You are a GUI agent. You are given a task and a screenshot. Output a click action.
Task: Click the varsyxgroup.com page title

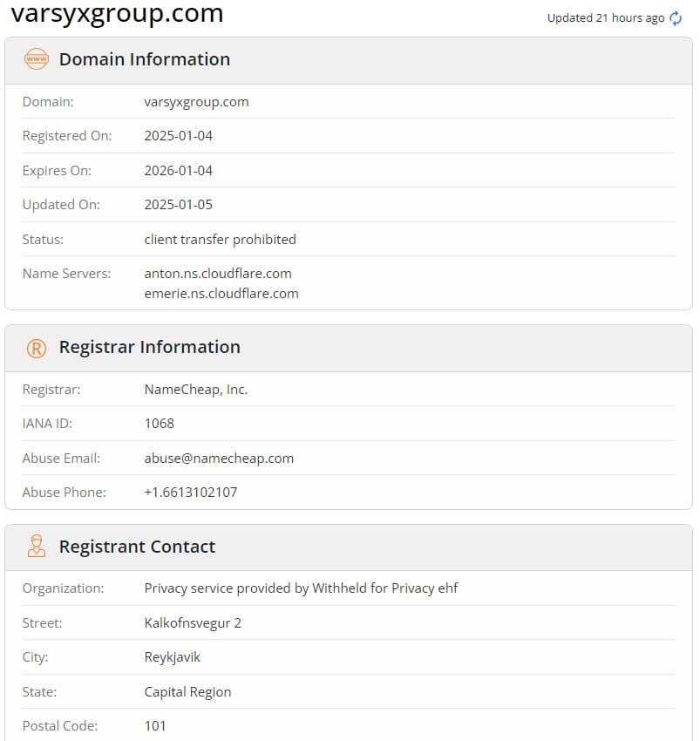117,13
